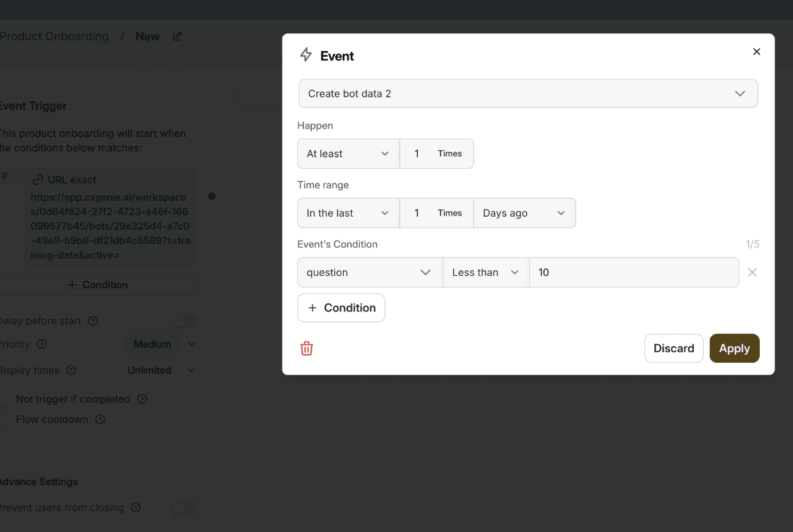Click the Delay before start info icon
Image resolution: width=793 pixels, height=532 pixels.
pos(93,321)
